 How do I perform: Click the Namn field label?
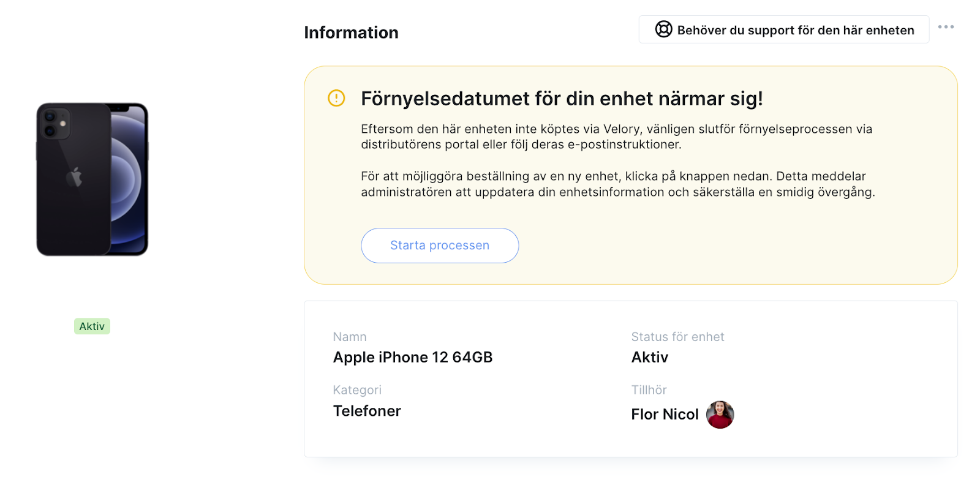tap(350, 337)
